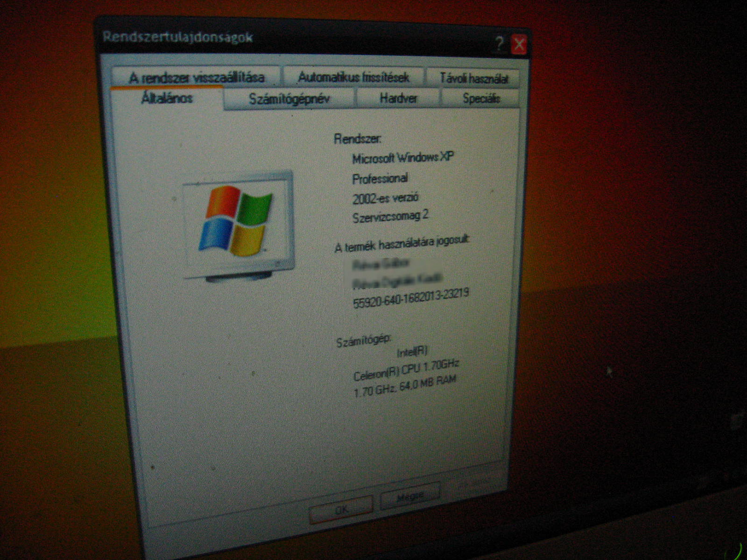Select the 'Általános' tab
Viewport: 747px width, 560px height.
[x=167, y=98]
